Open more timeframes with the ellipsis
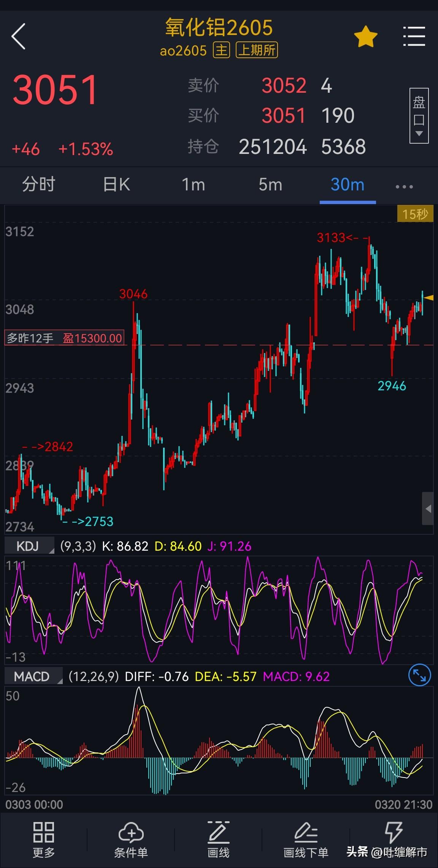 point(404,187)
